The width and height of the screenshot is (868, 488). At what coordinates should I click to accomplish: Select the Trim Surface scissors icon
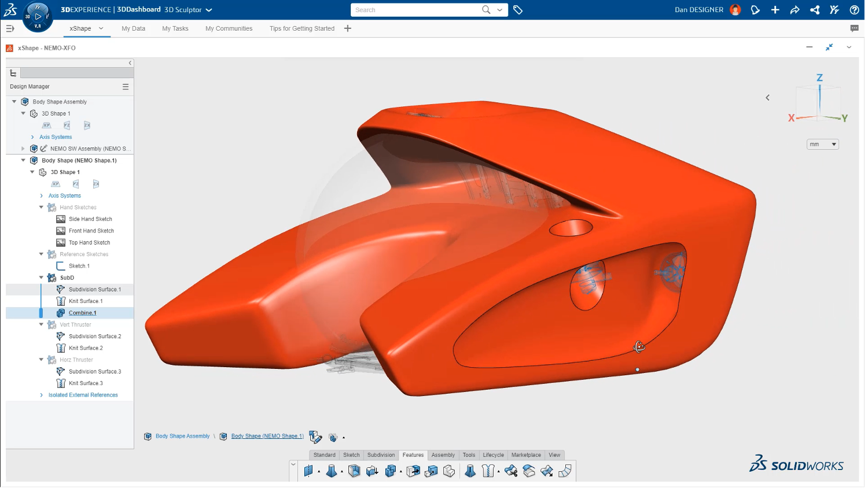click(x=510, y=472)
